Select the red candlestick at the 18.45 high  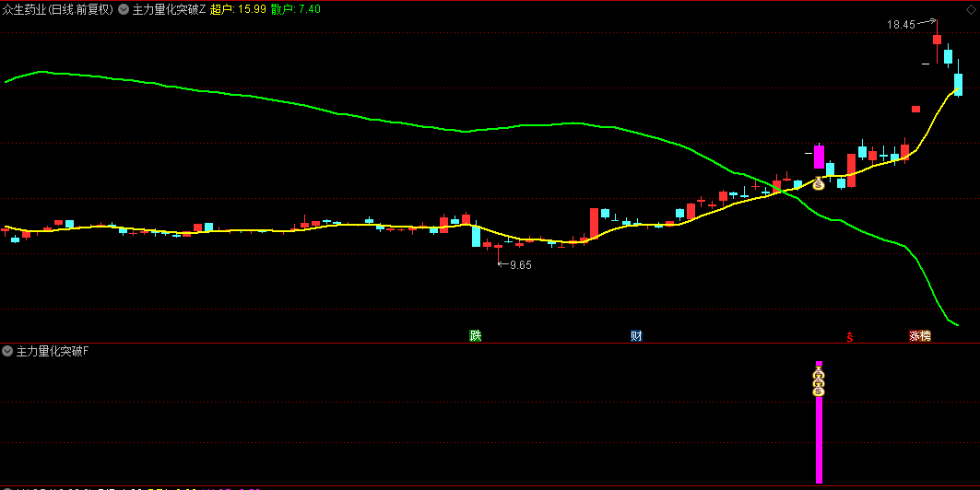click(x=937, y=40)
